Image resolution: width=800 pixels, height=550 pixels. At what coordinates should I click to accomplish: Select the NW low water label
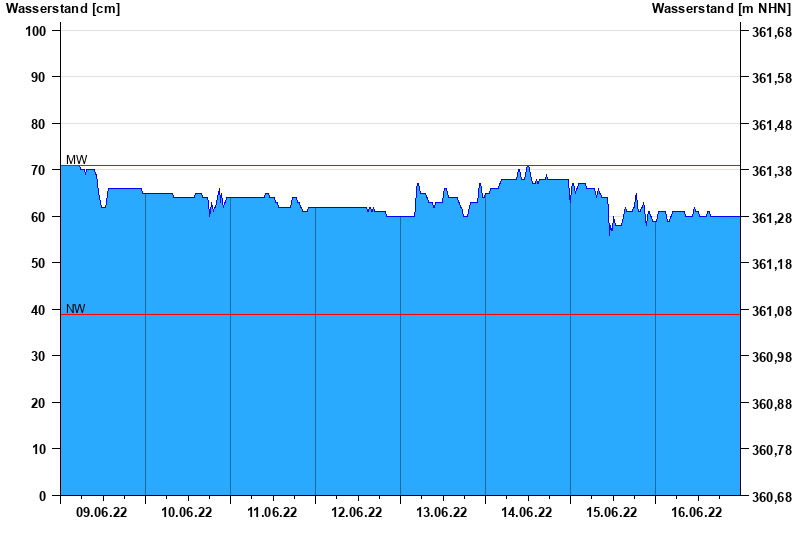click(76, 309)
